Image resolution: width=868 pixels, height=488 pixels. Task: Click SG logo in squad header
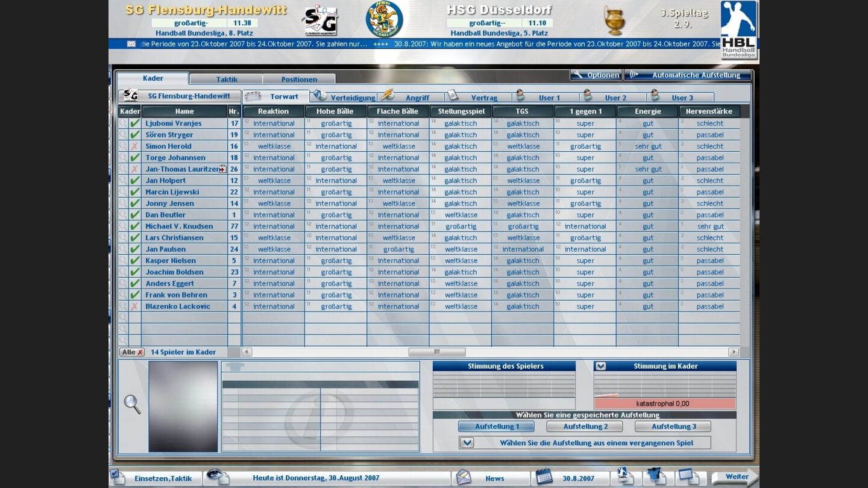coord(130,96)
